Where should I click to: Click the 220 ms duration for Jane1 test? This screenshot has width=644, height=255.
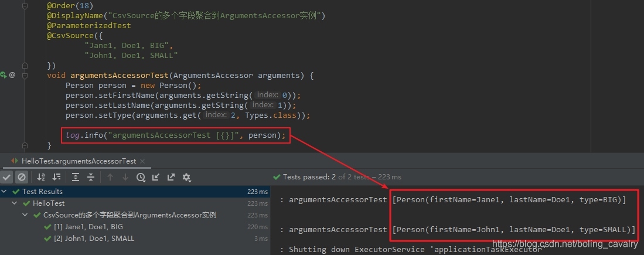pyautogui.click(x=257, y=227)
